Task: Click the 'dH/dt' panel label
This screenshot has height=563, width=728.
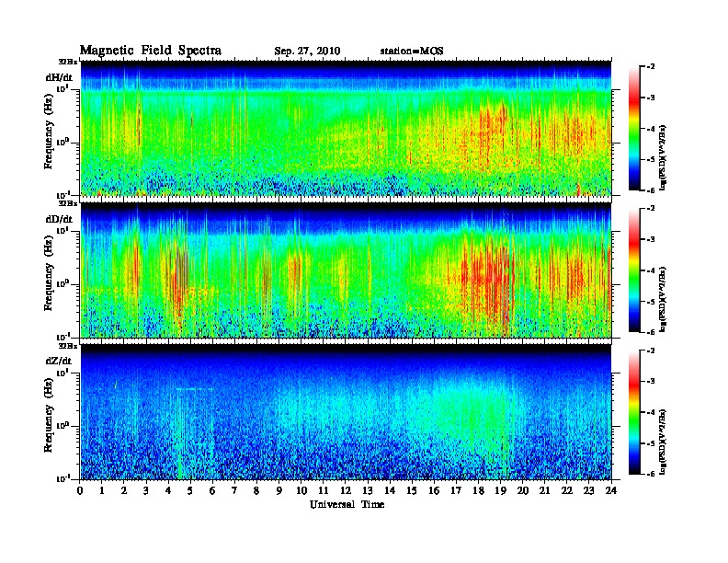Action: pos(59,78)
